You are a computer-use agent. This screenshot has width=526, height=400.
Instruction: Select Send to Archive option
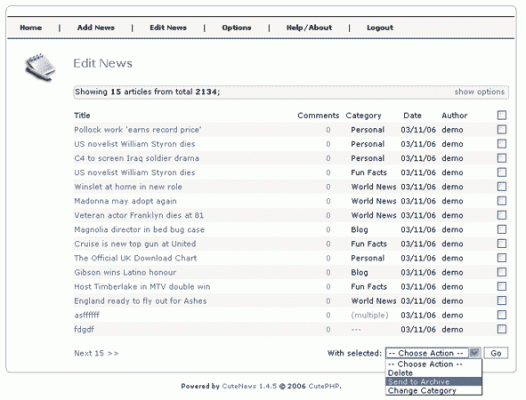click(x=433, y=382)
